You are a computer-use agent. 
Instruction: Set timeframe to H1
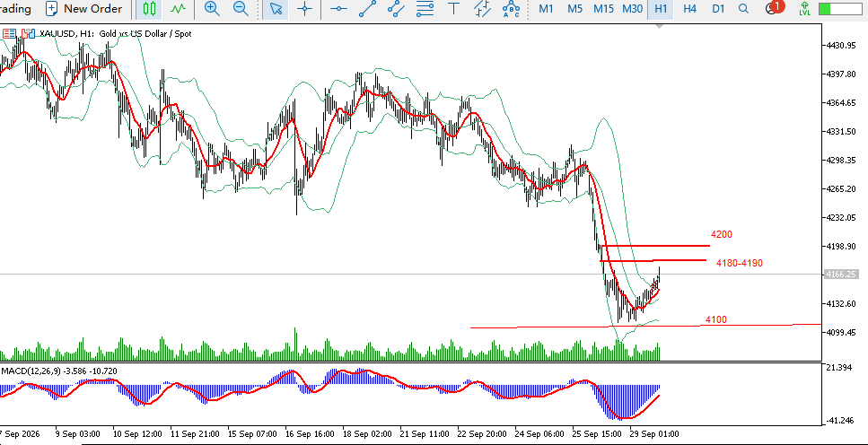(x=661, y=9)
